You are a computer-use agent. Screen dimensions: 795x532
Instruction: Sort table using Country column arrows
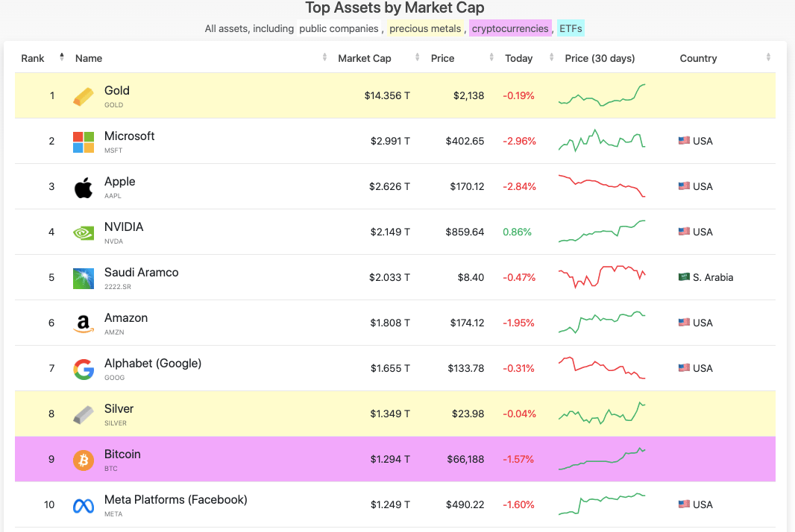[x=768, y=57]
